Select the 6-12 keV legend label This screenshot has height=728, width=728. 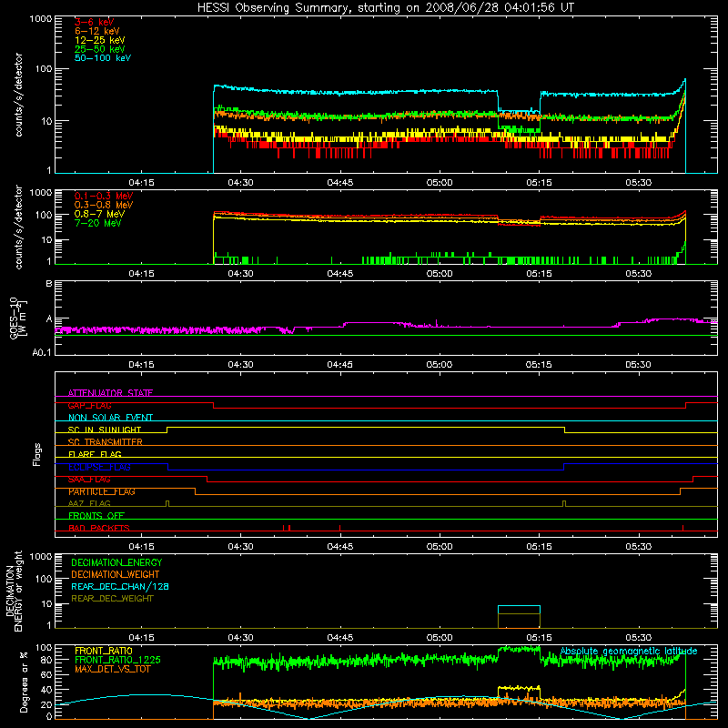(97, 31)
